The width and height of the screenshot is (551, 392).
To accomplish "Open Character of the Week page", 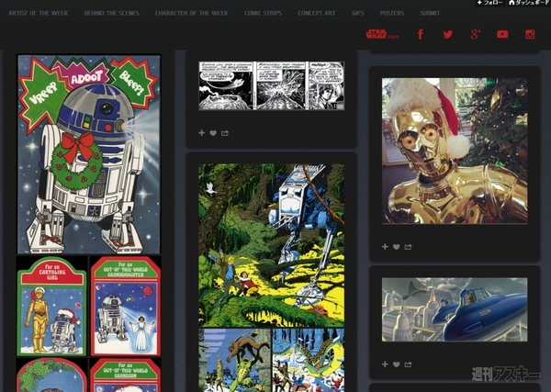I will click(192, 14).
